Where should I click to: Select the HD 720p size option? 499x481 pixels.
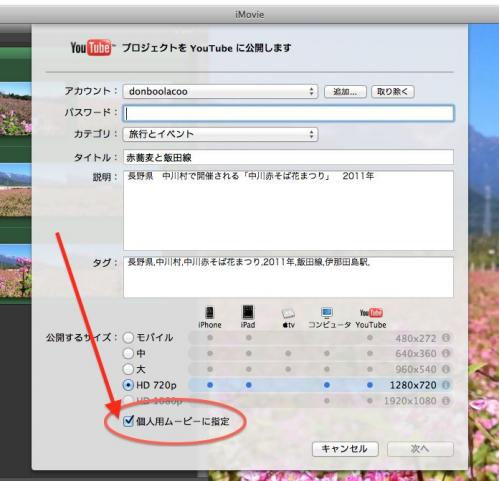click(128, 385)
